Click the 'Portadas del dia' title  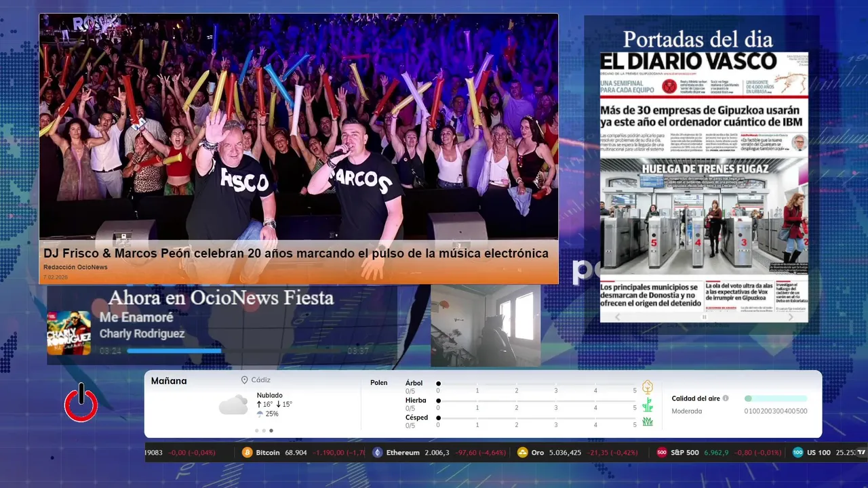(x=698, y=39)
